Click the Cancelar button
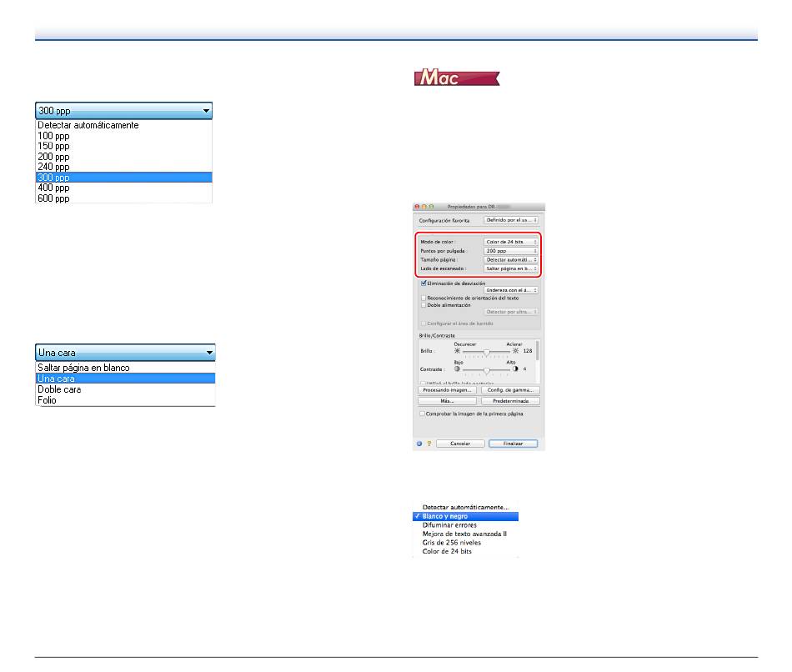The width and height of the screenshot is (792, 672). [x=460, y=444]
